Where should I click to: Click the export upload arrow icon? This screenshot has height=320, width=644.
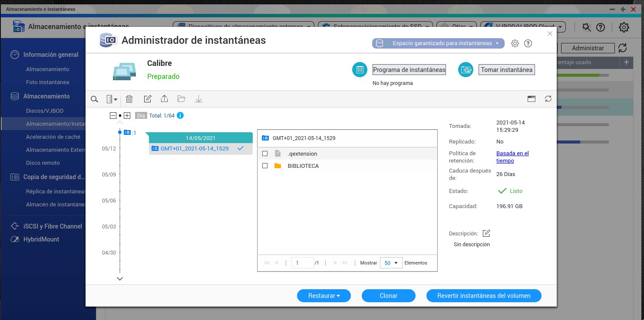(x=164, y=99)
